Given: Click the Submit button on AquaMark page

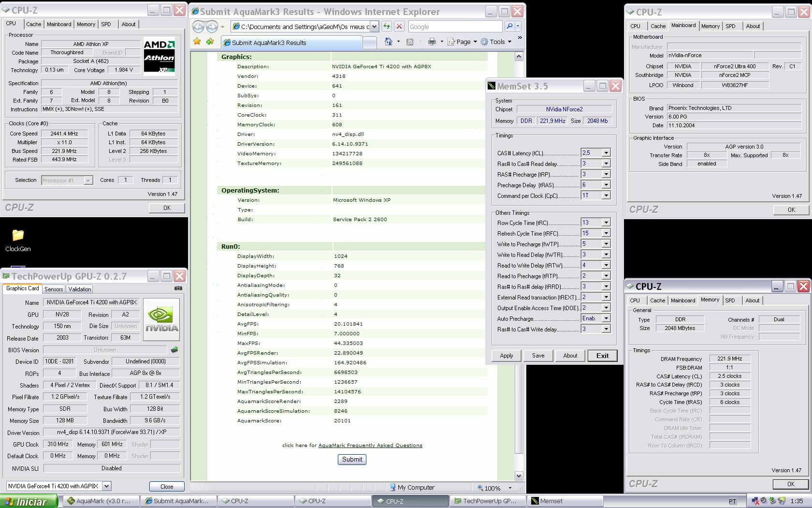Looking at the screenshot, I should click(352, 460).
